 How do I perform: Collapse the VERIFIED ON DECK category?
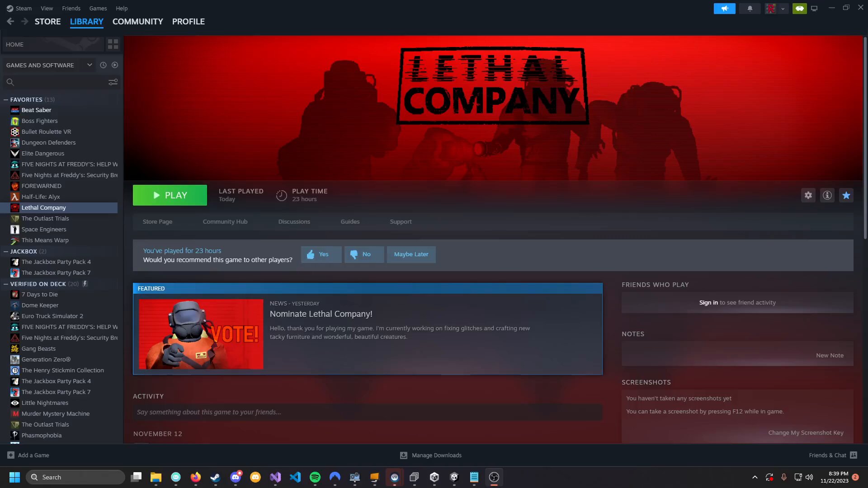[x=6, y=284]
